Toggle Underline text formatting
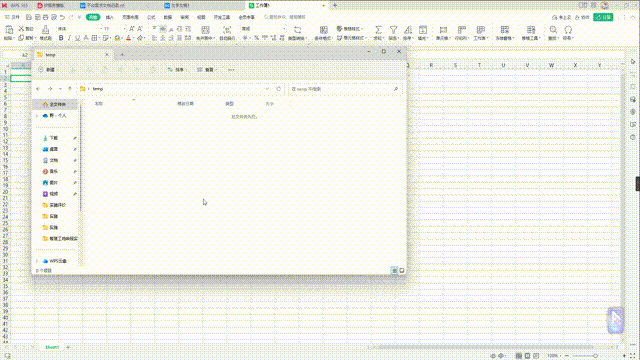This screenshot has width=640, height=360. (77, 38)
